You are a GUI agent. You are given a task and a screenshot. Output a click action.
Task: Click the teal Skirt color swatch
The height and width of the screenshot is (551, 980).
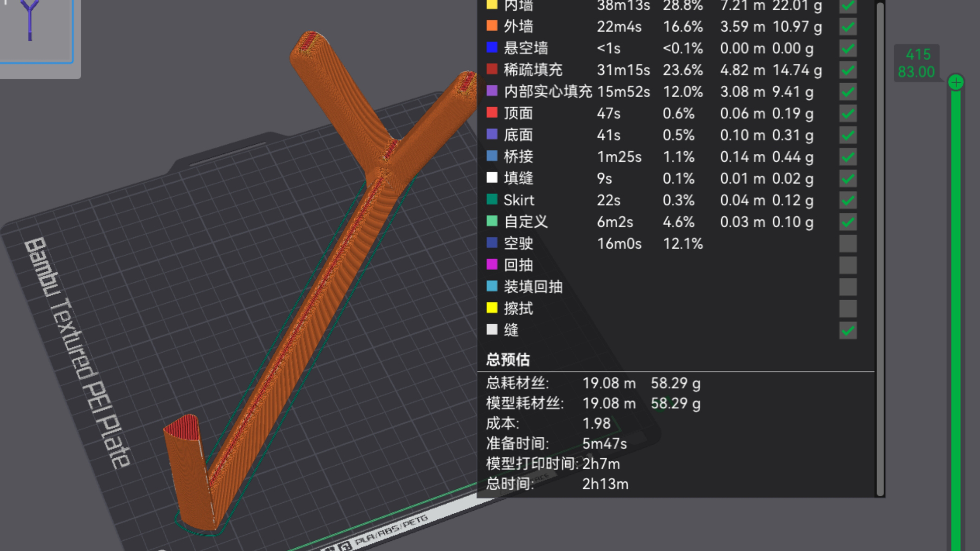coord(492,199)
